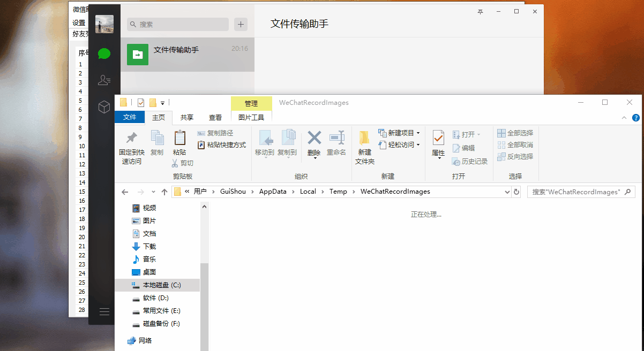Switch to the 主页 ribbon tab
644x351 pixels.
(x=159, y=117)
